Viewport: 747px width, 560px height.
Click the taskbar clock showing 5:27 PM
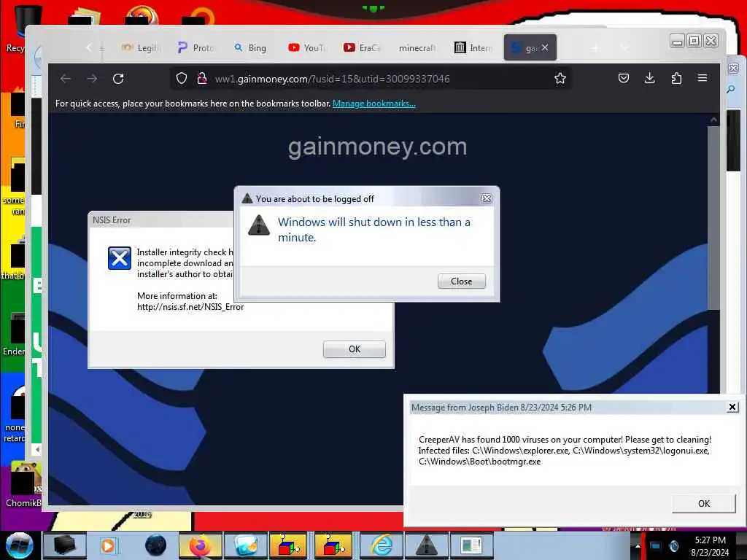(x=710, y=546)
